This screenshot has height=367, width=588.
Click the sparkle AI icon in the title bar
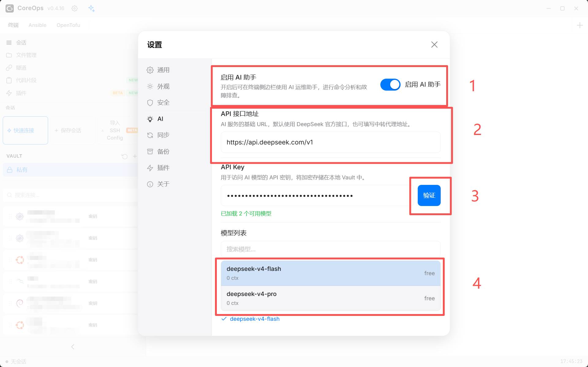pyautogui.click(x=91, y=8)
